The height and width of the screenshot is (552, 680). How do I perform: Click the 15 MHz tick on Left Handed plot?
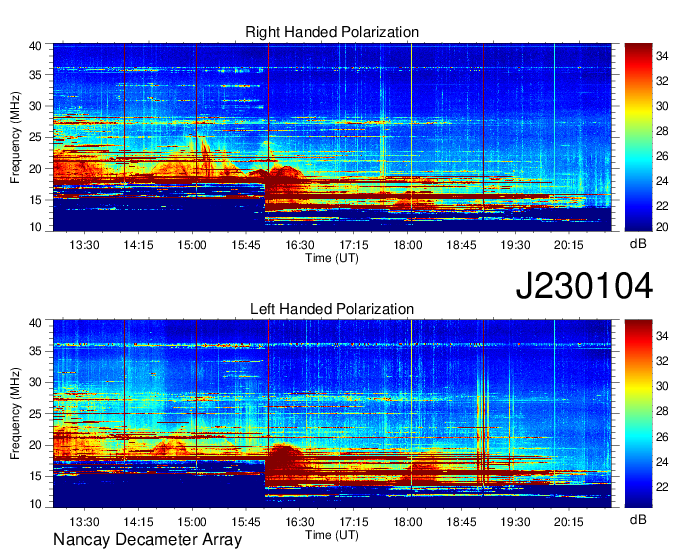tap(35, 477)
